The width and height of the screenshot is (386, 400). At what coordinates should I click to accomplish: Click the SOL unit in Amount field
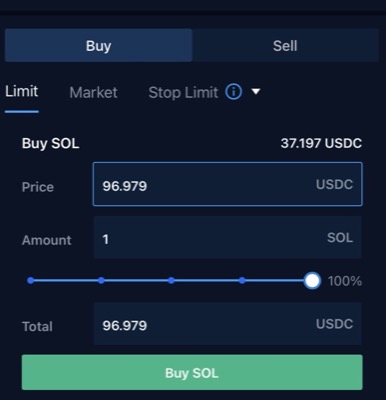340,238
